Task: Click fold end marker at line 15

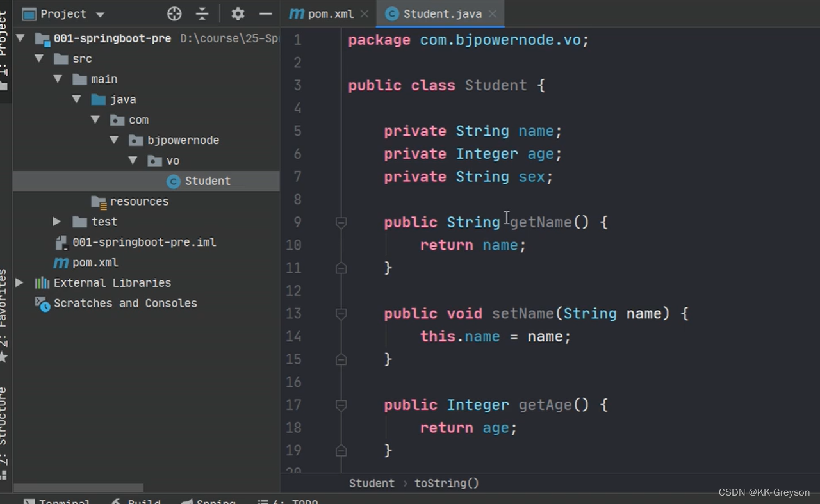Action: (x=341, y=359)
